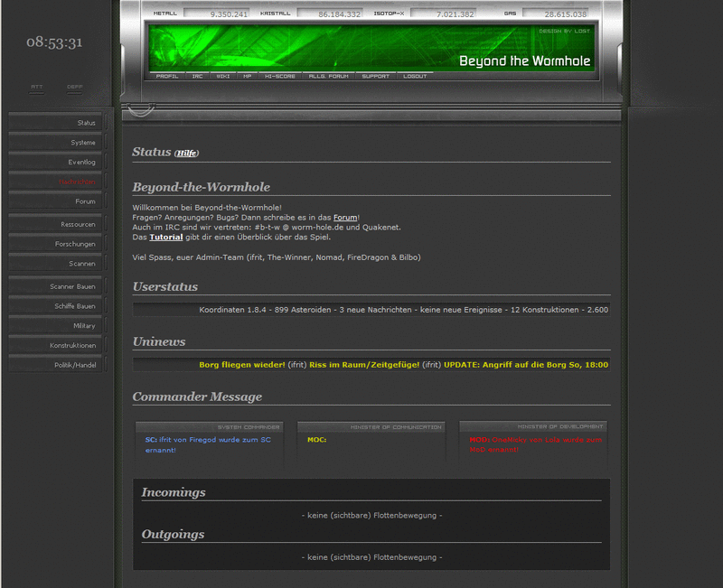Toggle the ATT indicator

(x=36, y=89)
